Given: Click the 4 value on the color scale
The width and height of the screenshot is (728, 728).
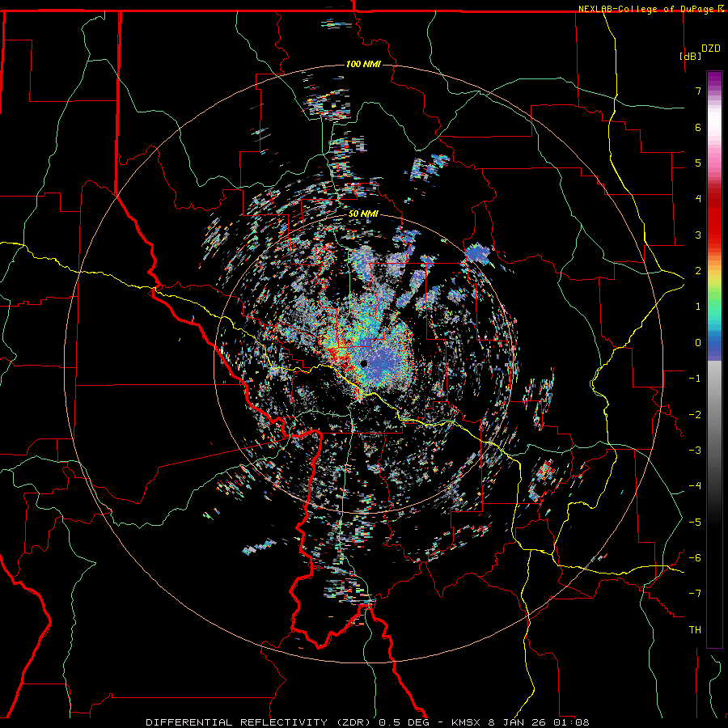Looking at the screenshot, I should [x=698, y=199].
